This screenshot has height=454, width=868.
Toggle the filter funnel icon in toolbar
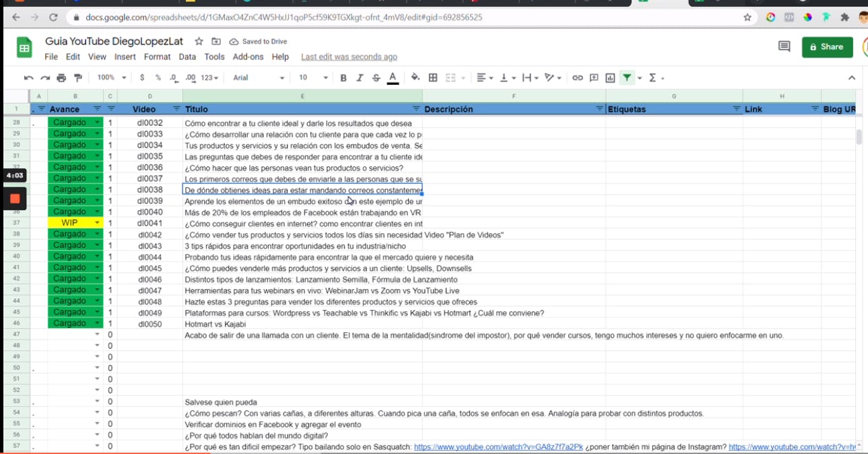coord(627,78)
